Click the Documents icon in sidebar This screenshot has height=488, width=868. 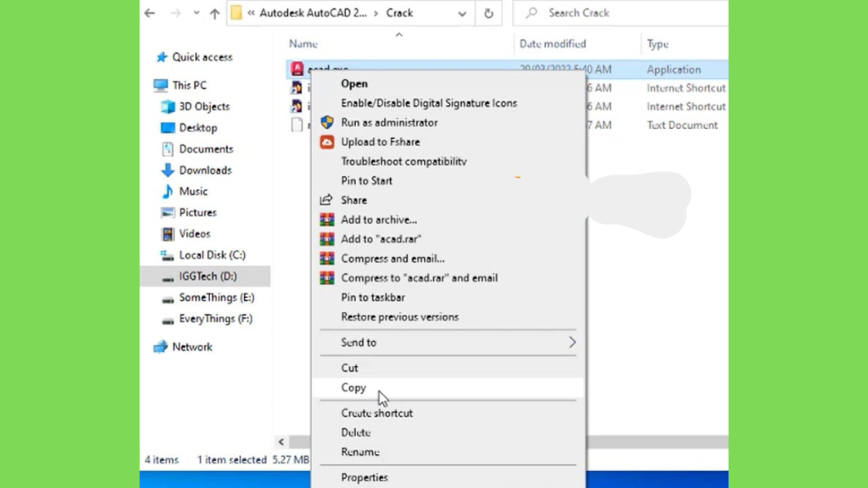pyautogui.click(x=168, y=149)
